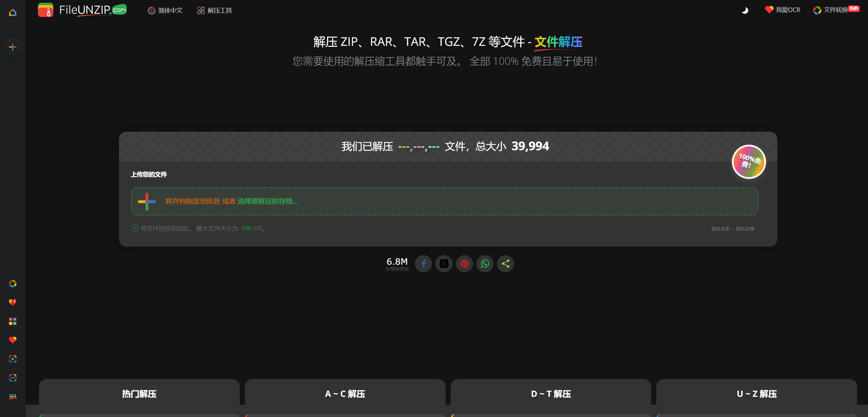868x417 pixels.
Task: Share via the X (Twitter) icon
Action: [x=444, y=264]
